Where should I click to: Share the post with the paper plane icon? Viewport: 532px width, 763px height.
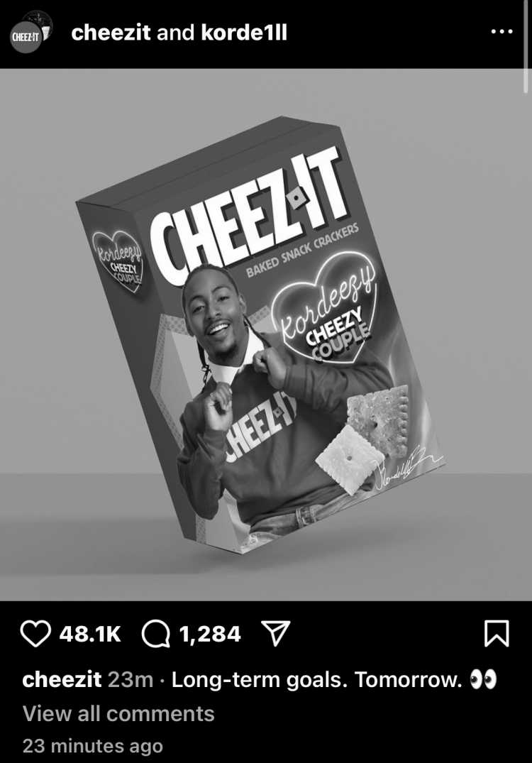pyautogui.click(x=276, y=633)
